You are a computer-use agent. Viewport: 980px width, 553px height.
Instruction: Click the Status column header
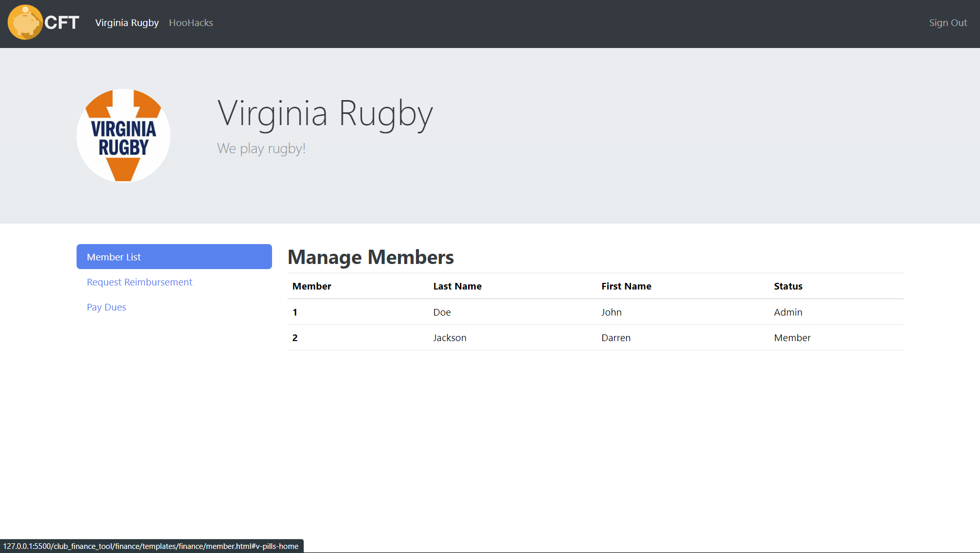[x=788, y=286]
